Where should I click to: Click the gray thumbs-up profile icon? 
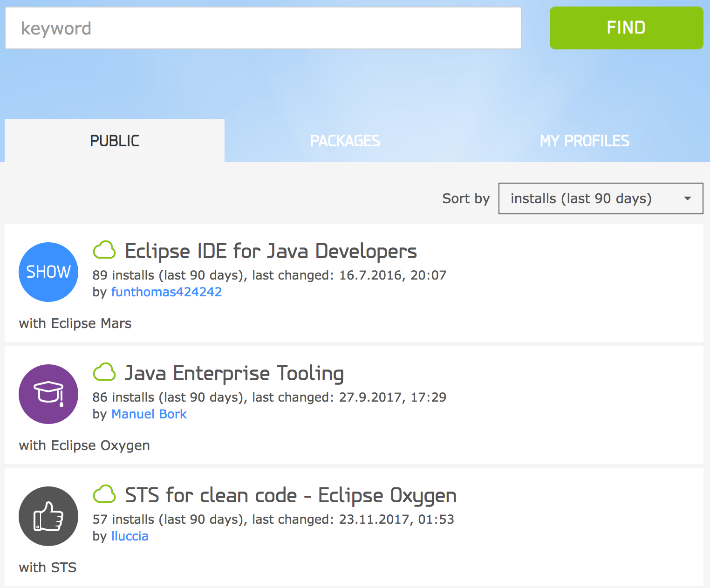coord(48,516)
